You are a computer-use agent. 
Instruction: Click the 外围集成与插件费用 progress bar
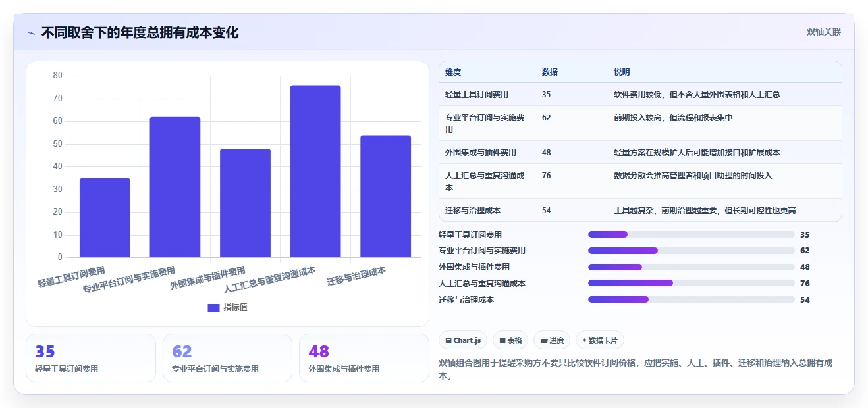tap(692, 267)
